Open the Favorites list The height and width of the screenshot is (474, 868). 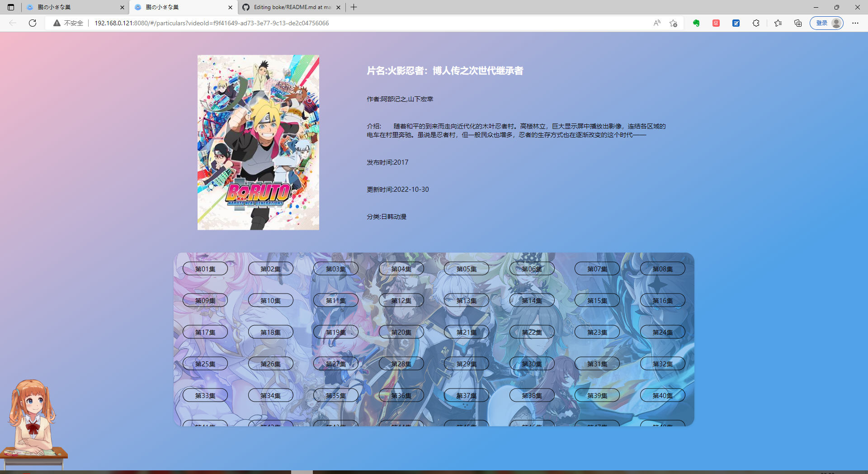777,23
